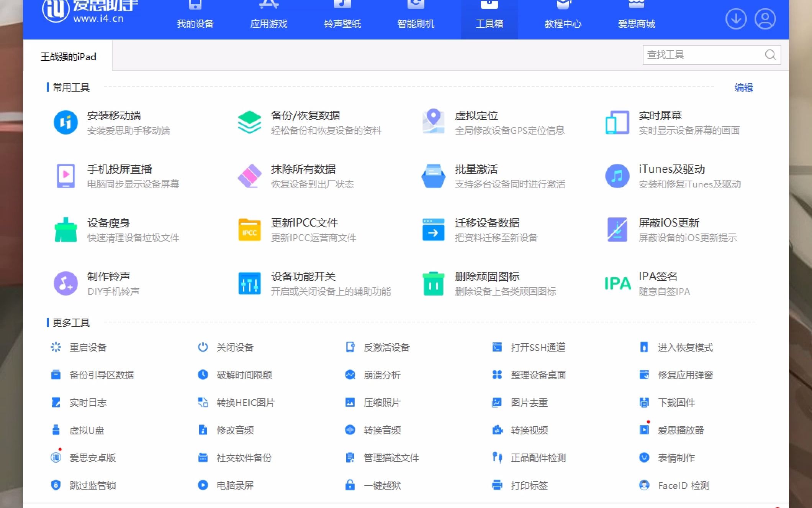Click the 转换音频 link
The image size is (812, 508).
382,430
